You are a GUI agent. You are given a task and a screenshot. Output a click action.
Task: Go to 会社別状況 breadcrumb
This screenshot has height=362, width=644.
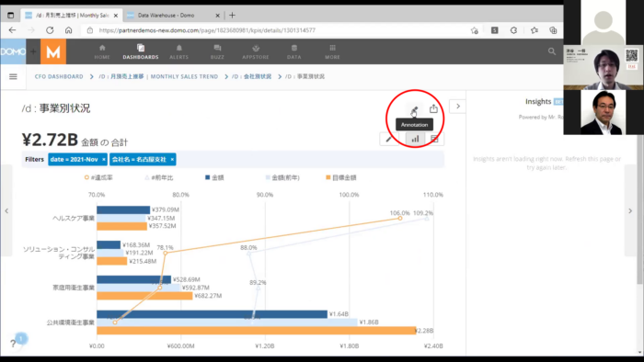point(251,76)
